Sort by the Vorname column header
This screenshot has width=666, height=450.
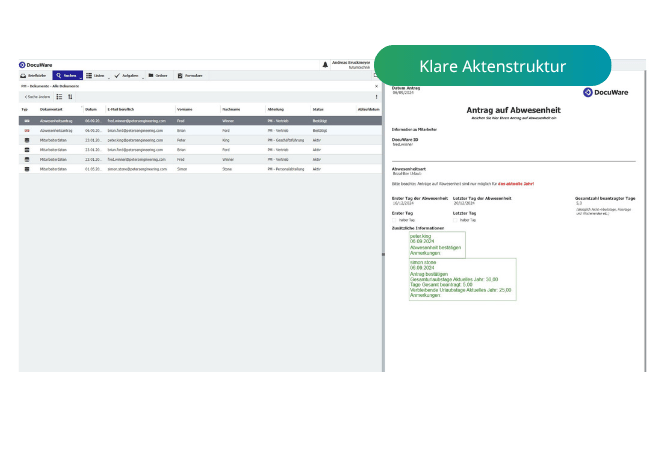pyautogui.click(x=185, y=110)
